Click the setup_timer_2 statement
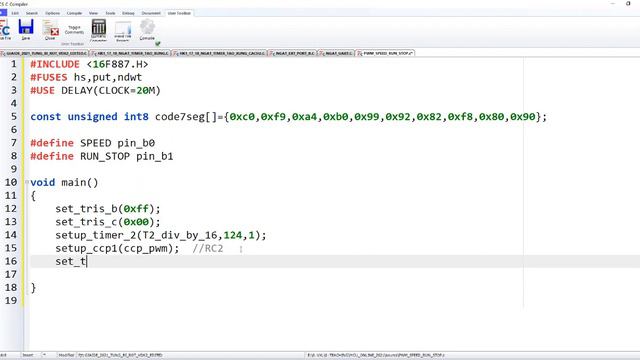 pos(161,235)
